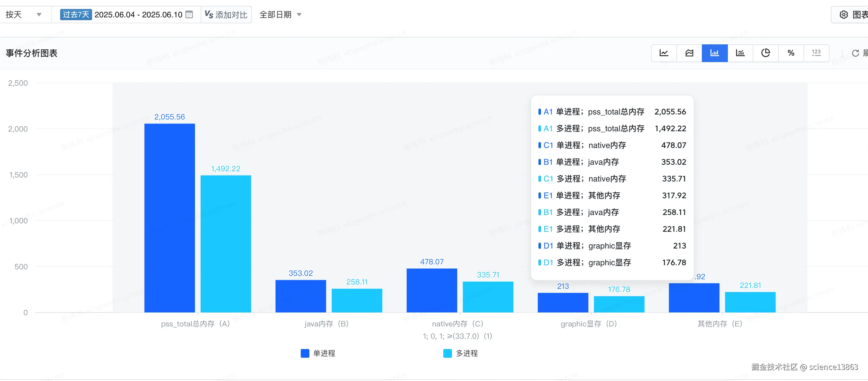
Task: Open calendar icon in date range
Action: [189, 15]
